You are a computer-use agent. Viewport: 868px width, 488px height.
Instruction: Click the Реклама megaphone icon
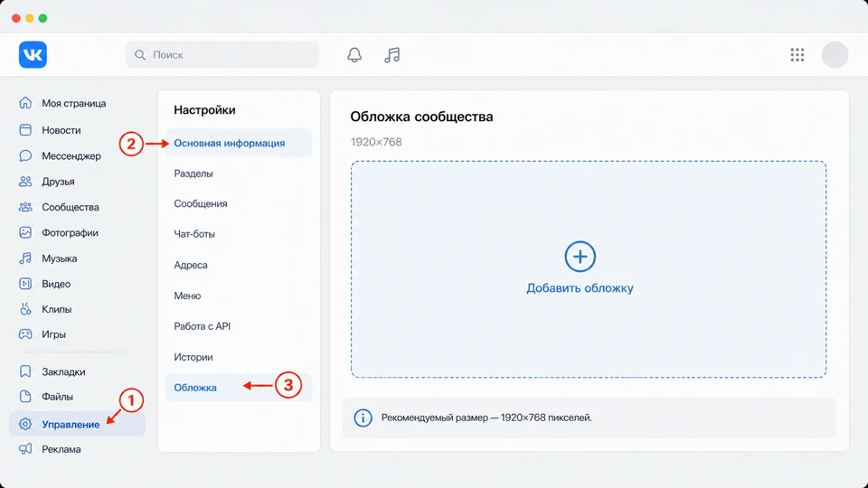25,449
